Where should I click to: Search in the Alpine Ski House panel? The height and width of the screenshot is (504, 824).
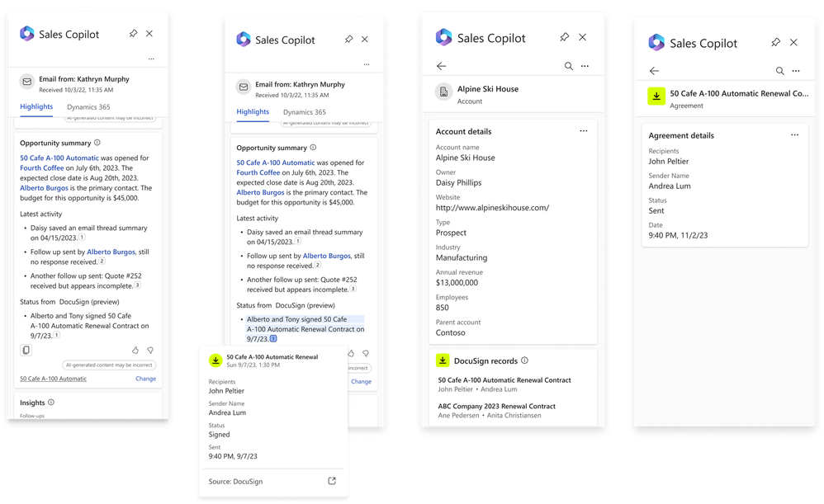click(569, 66)
